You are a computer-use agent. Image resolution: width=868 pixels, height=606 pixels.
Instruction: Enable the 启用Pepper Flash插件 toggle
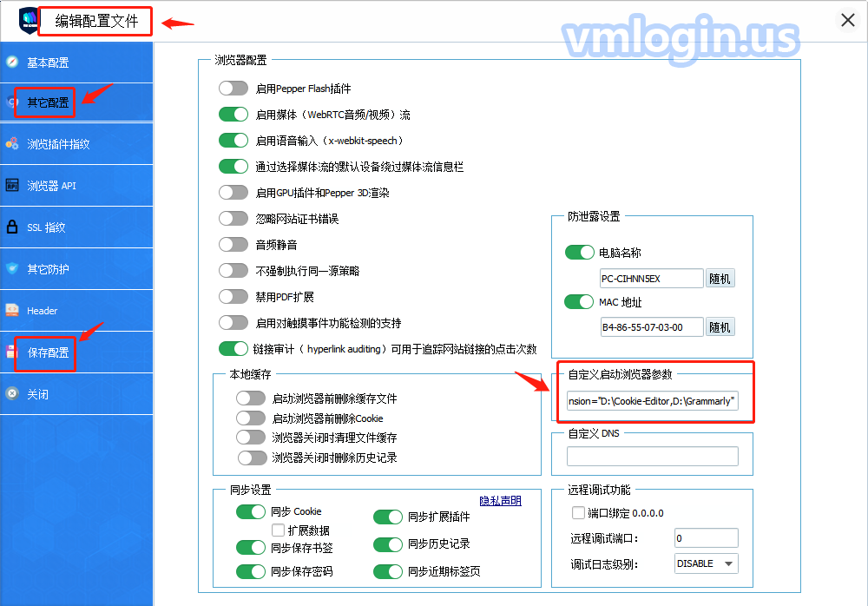233,89
